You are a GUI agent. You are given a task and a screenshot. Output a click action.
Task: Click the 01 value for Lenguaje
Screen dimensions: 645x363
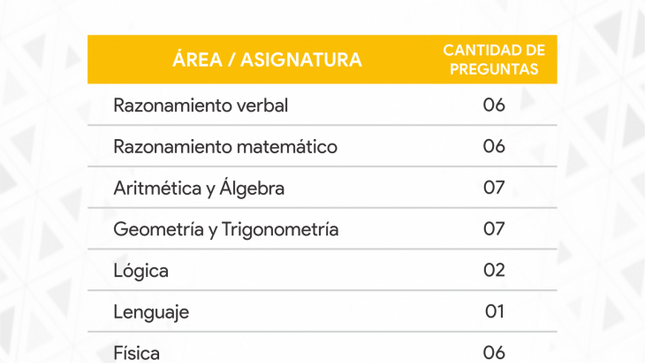pos(494,311)
